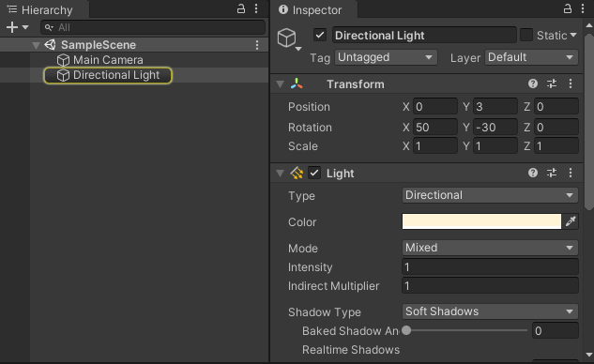Lock the Hierarchy panel

click(x=241, y=8)
